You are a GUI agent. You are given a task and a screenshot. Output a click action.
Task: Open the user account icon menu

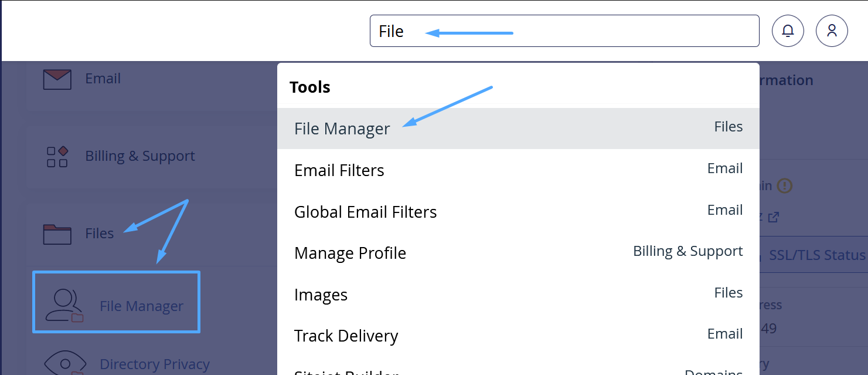click(832, 31)
